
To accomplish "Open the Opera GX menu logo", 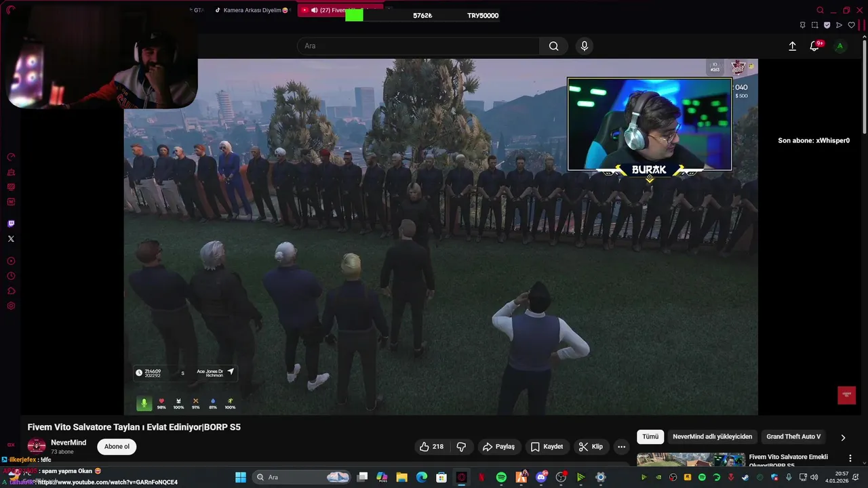I will pyautogui.click(x=10, y=10).
